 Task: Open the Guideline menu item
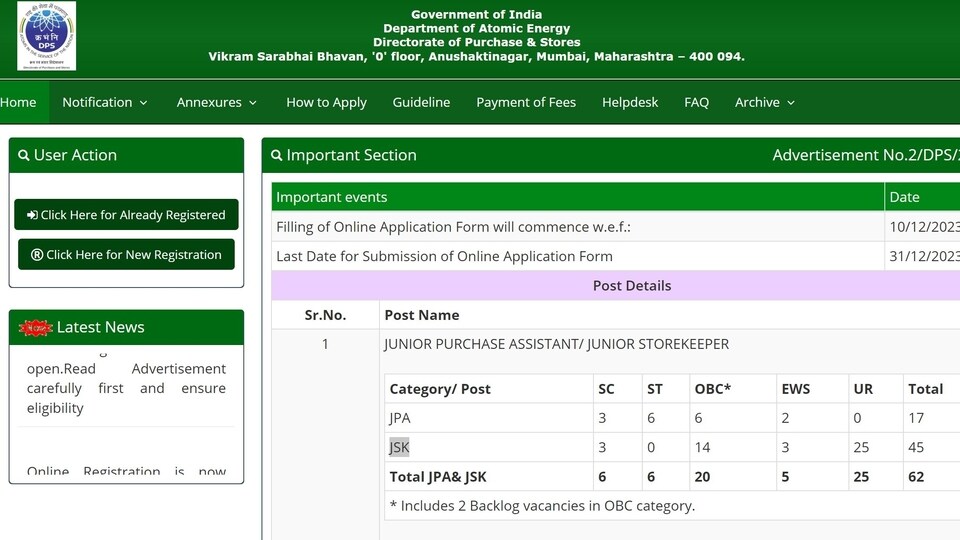pos(421,102)
